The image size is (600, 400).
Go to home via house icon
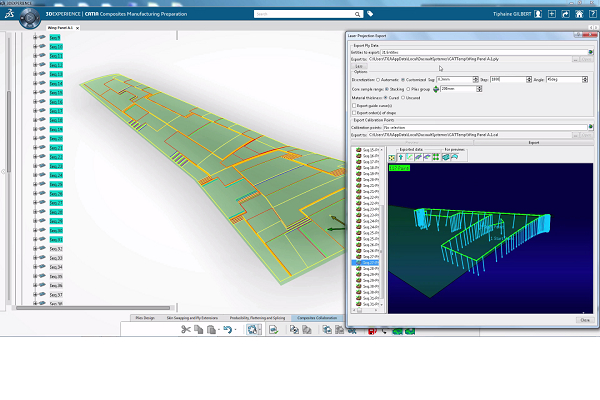[579, 14]
